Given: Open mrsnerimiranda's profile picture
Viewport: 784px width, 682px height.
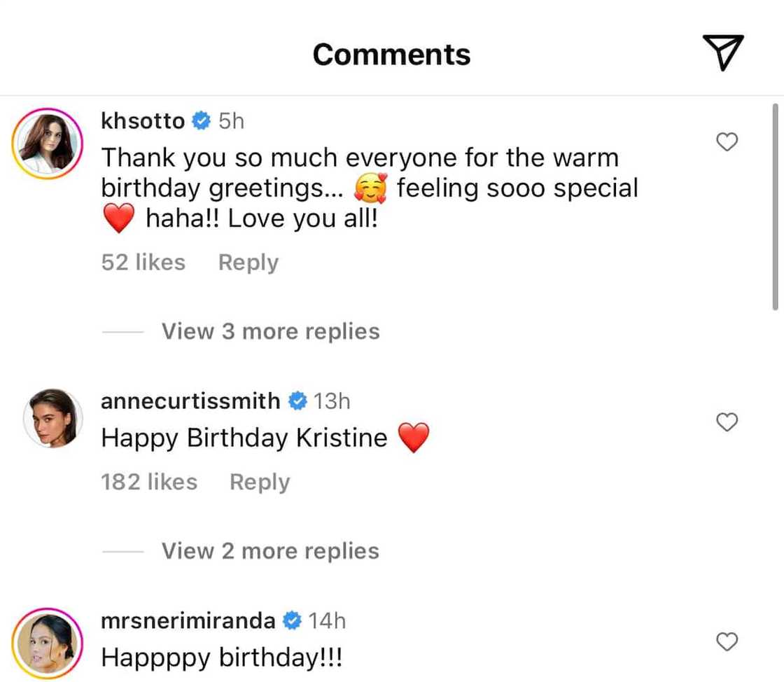Looking at the screenshot, I should click(x=48, y=643).
